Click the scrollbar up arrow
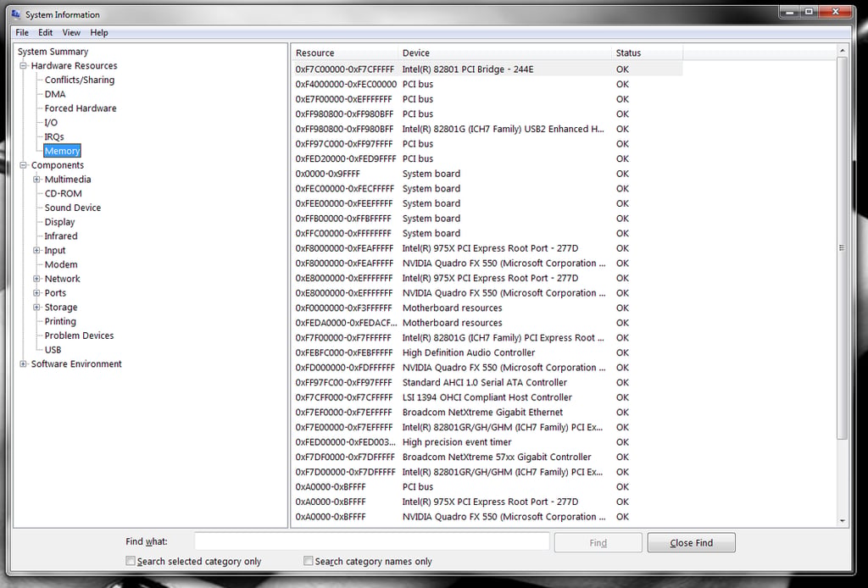 click(x=843, y=51)
